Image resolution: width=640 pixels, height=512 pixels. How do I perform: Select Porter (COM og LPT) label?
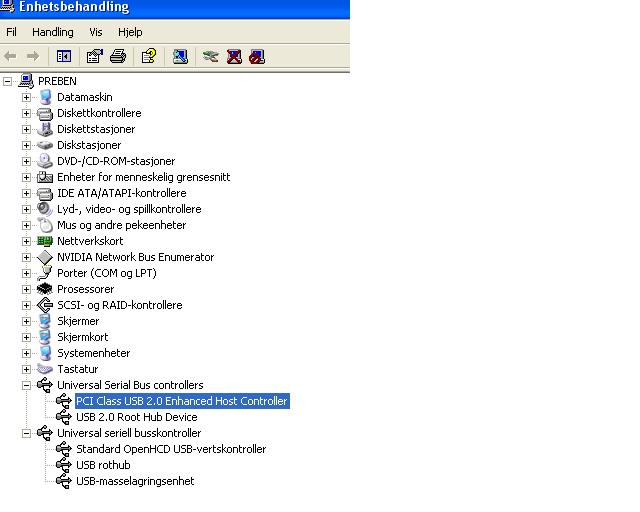point(107,273)
